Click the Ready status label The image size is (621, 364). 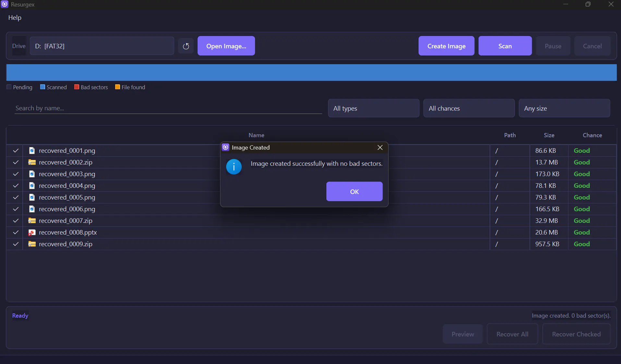(x=20, y=316)
